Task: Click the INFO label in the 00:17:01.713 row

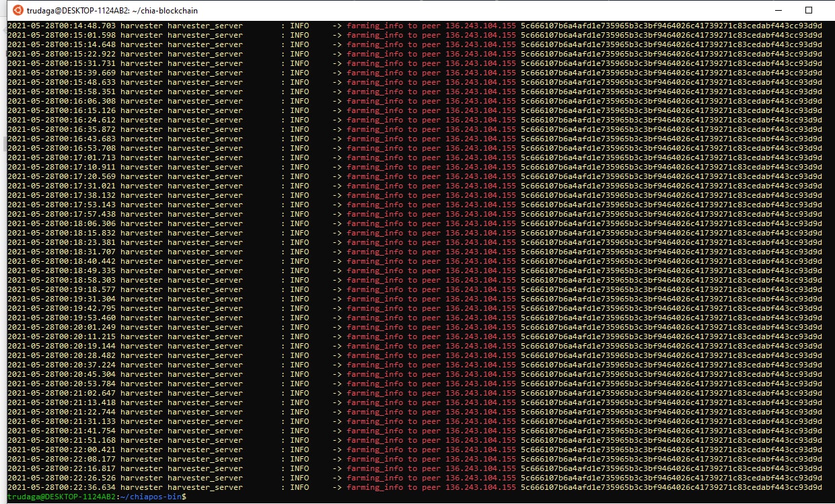Action: click(299, 157)
